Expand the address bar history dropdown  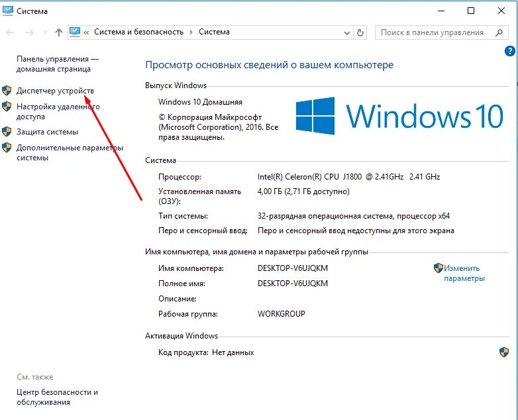347,32
